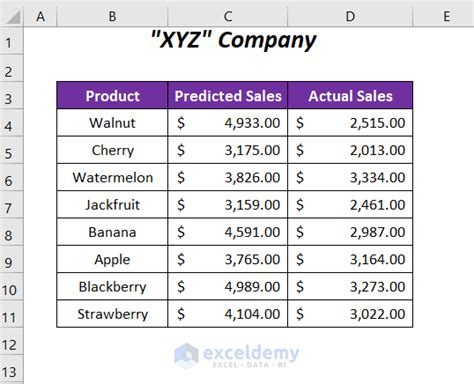Click the Product header cell
This screenshot has width=474, height=384.
pos(112,96)
